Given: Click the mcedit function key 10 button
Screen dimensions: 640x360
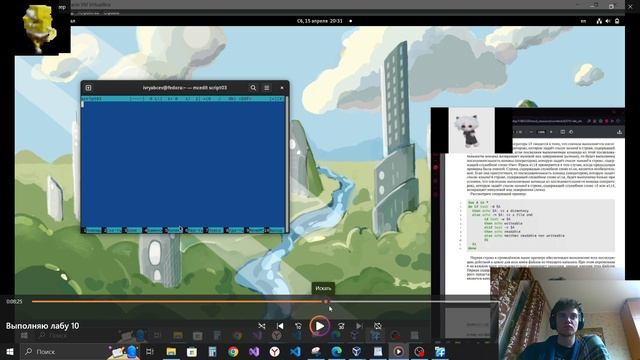Looking at the screenshot, I should click(x=274, y=230).
